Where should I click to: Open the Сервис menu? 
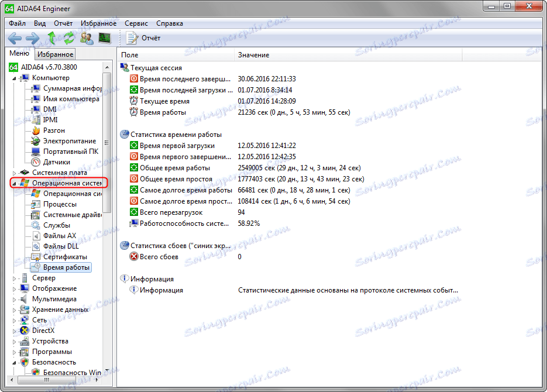pos(136,23)
